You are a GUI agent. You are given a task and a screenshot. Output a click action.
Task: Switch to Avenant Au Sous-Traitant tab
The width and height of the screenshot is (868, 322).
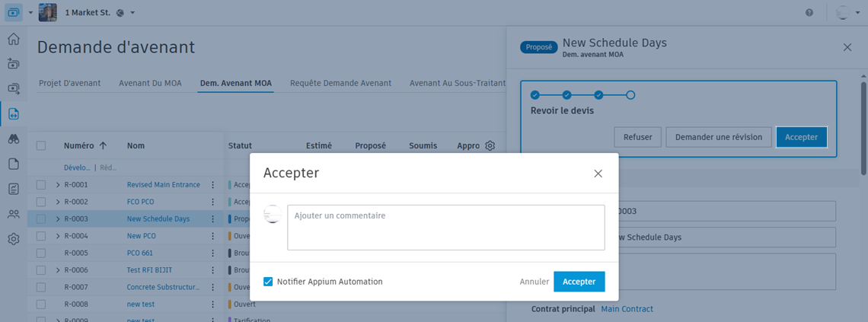458,83
